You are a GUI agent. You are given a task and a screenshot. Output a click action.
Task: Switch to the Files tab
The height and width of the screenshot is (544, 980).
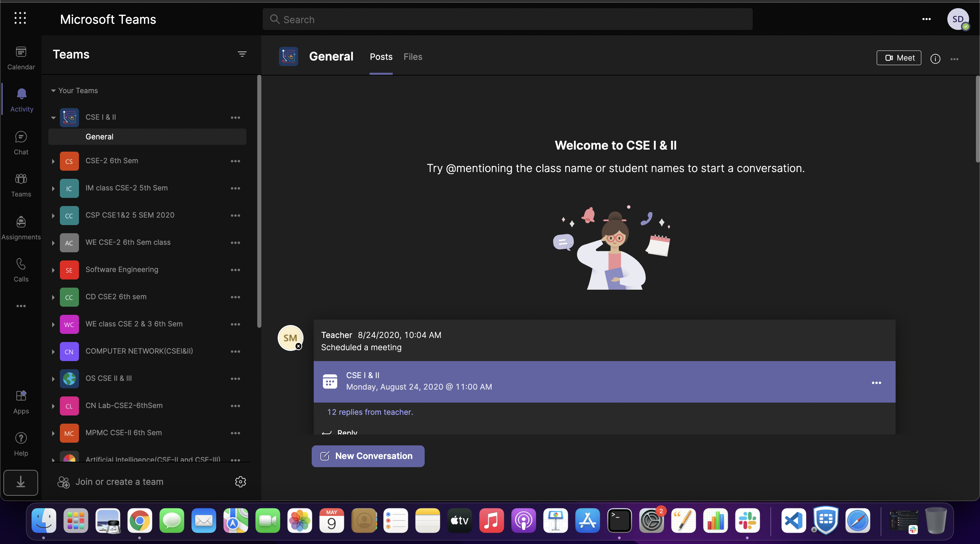tap(413, 57)
